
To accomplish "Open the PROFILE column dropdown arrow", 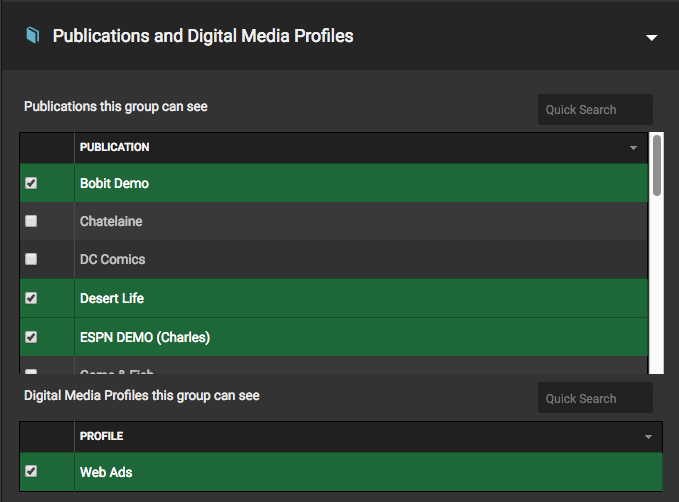I will pos(648,437).
